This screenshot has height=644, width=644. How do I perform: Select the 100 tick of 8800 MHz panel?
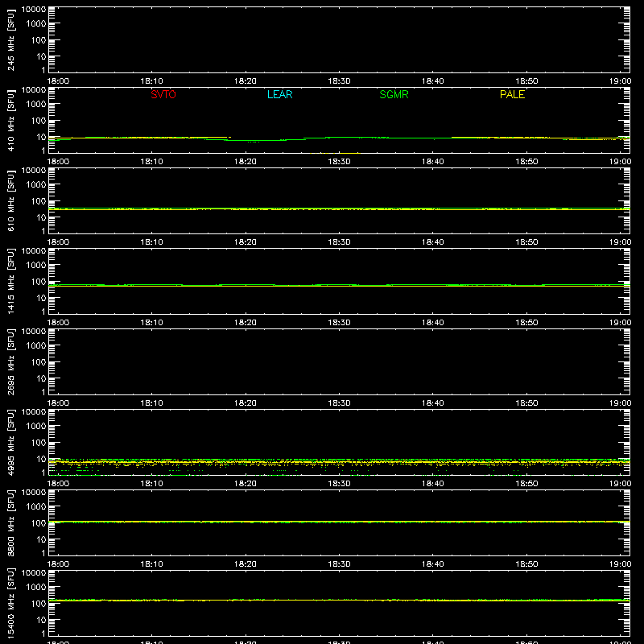(x=39, y=523)
